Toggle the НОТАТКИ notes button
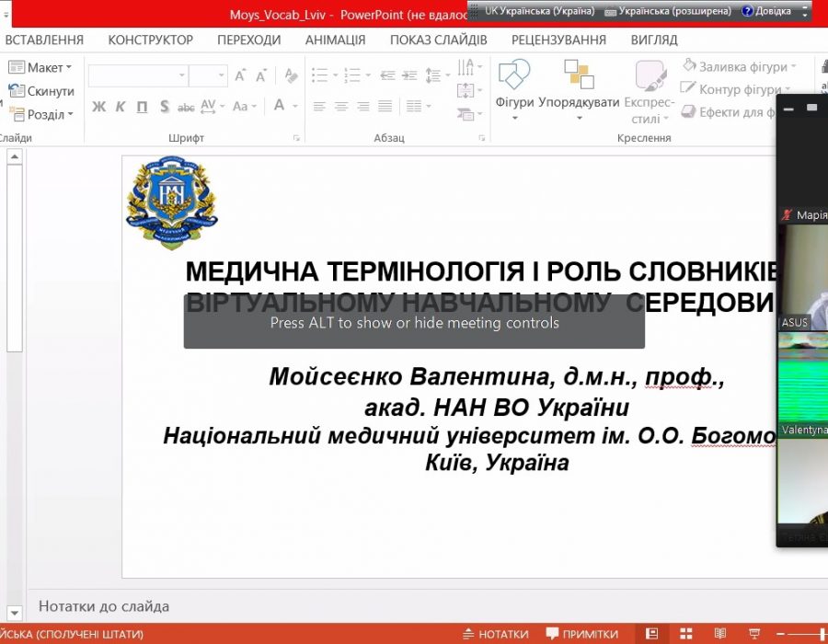The width and height of the screenshot is (828, 644). [495, 634]
